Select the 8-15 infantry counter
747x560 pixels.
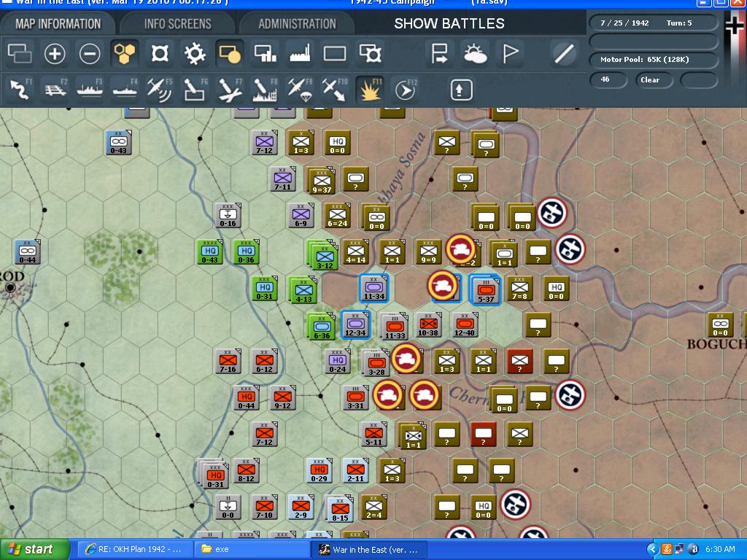click(x=340, y=509)
